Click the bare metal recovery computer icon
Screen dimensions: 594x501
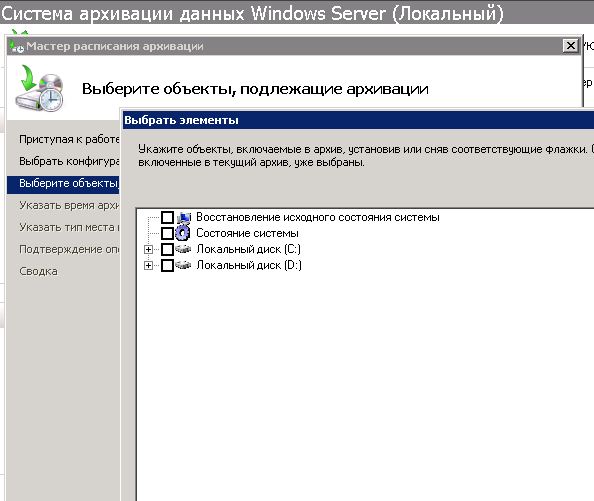(184, 217)
